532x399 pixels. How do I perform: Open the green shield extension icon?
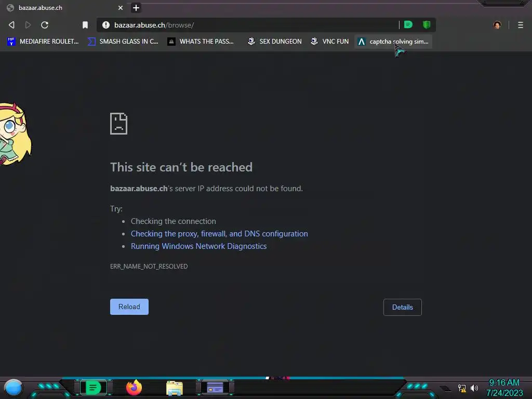[427, 24]
